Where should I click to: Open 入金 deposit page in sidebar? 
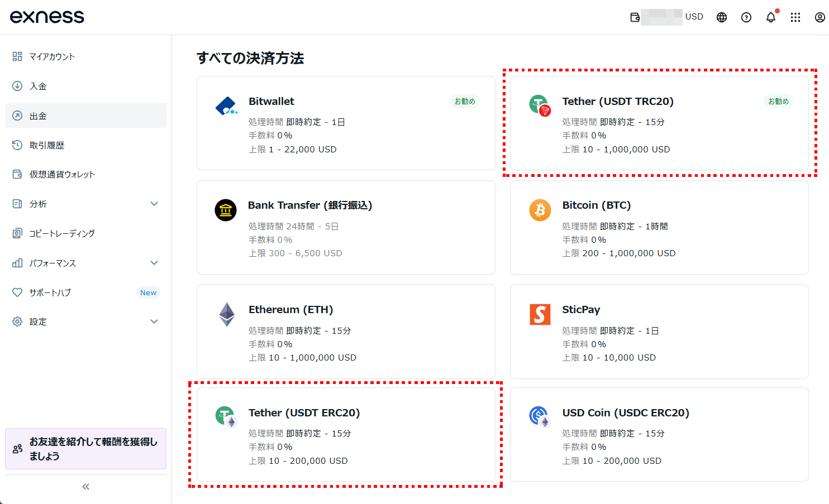pos(38,86)
